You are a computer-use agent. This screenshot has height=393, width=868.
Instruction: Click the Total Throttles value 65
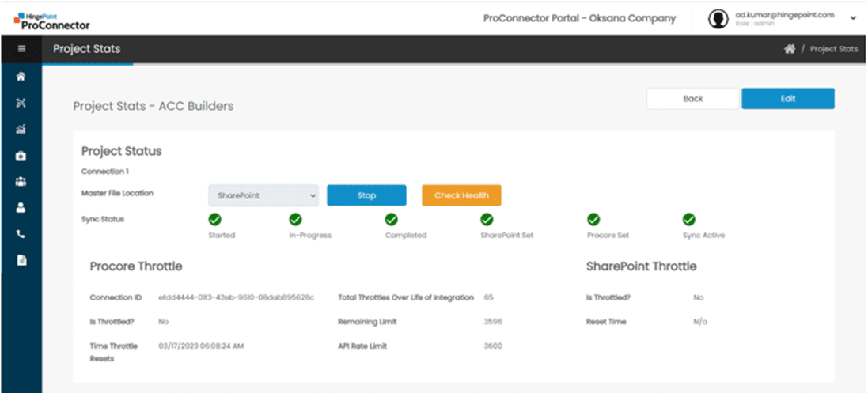(488, 297)
